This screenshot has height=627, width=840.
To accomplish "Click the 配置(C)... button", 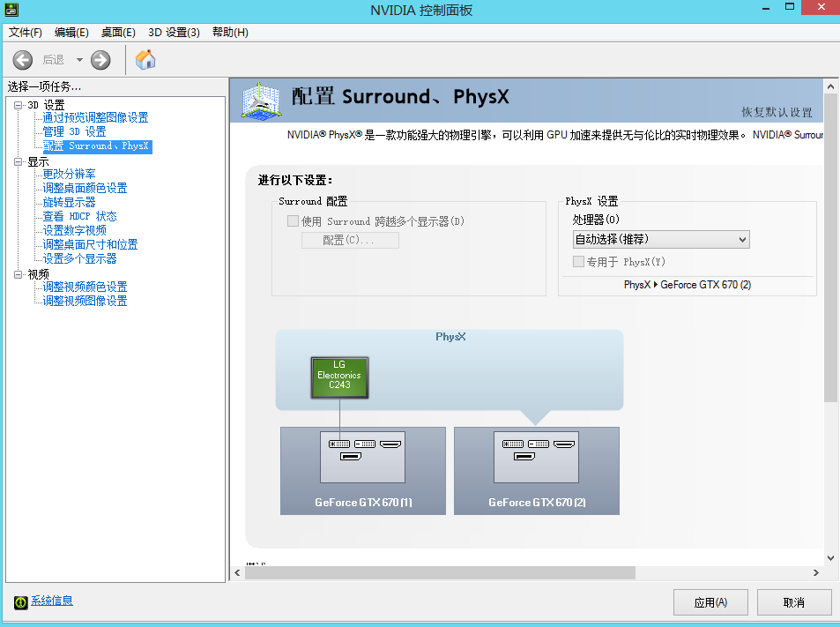I will coord(350,240).
